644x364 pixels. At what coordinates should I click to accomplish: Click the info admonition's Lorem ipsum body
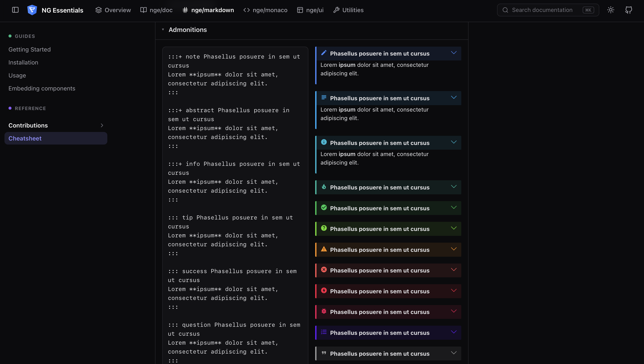pos(374,158)
